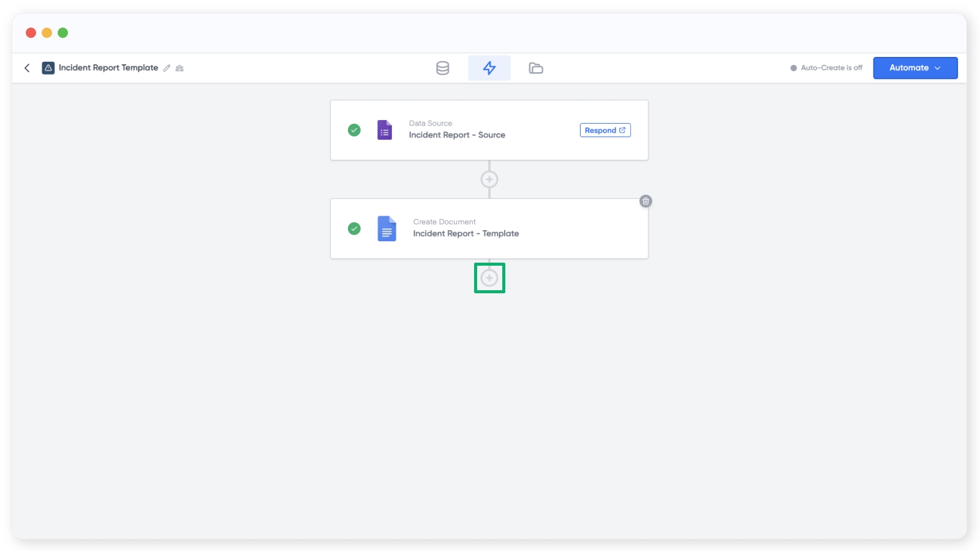
Task: Click the Incident Report Template logo icon
Action: click(48, 68)
